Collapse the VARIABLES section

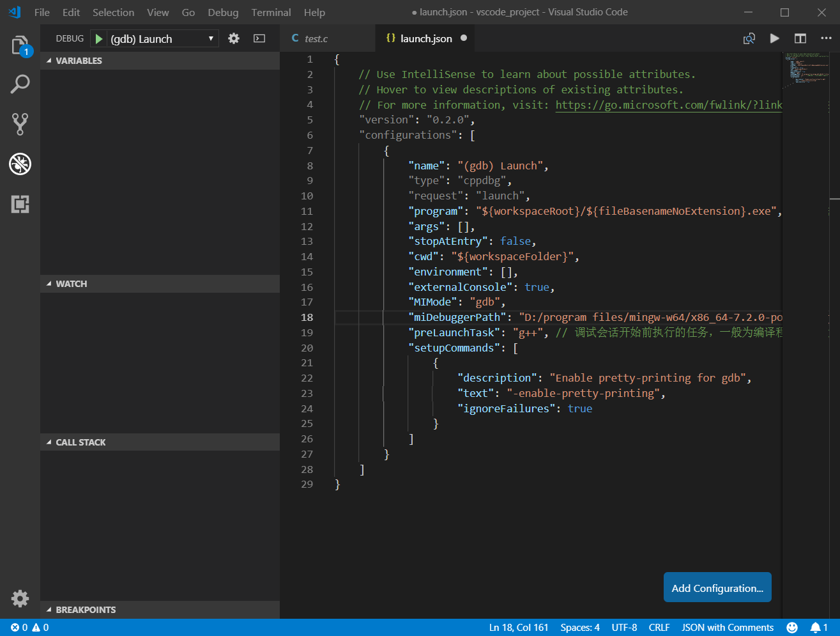click(160, 61)
